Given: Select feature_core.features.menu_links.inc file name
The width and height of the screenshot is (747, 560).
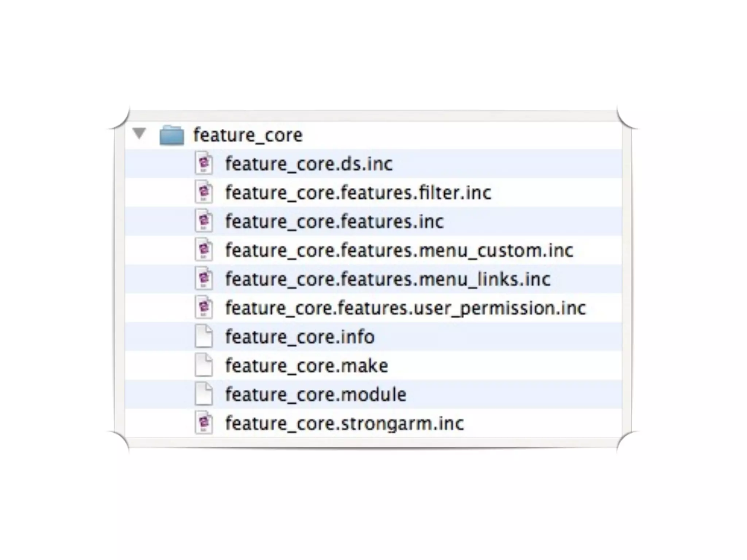Looking at the screenshot, I should tap(387, 279).
